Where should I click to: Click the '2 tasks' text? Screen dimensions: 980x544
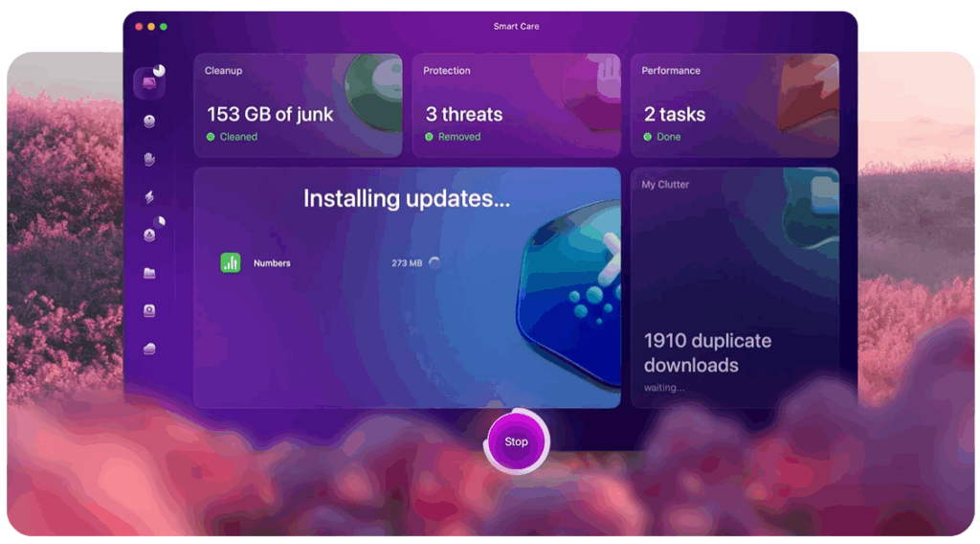[x=675, y=114]
